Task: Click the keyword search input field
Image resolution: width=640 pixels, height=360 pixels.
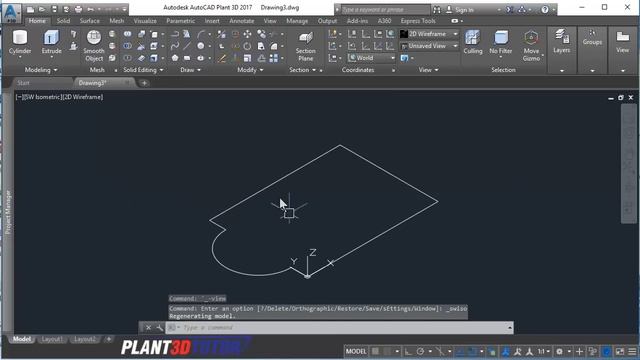Action: (384, 9)
